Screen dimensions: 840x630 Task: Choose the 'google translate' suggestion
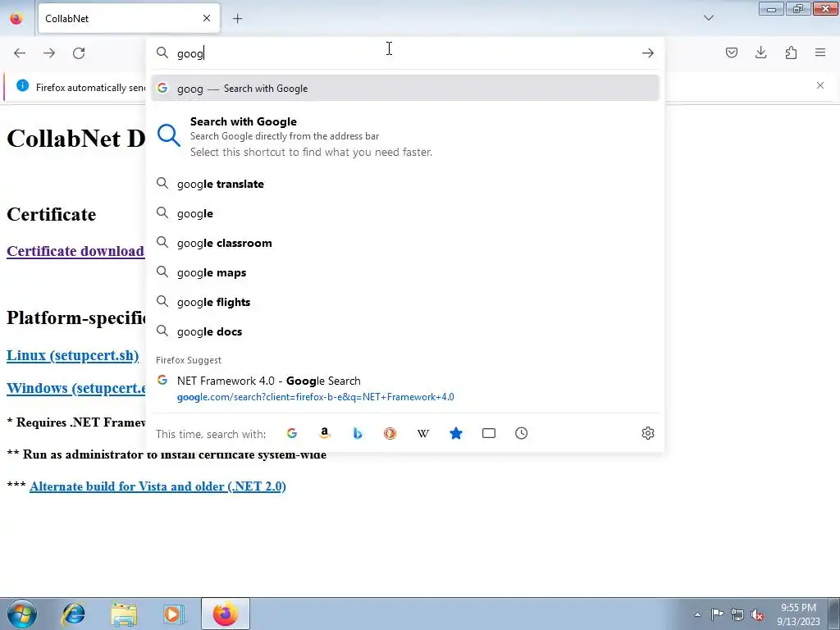click(405, 184)
